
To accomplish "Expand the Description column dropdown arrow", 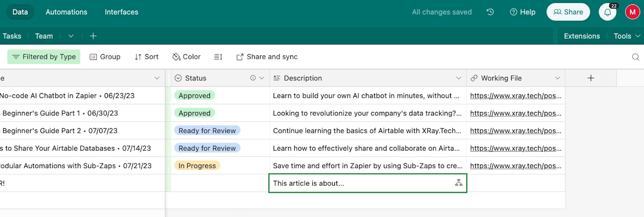I will (458, 78).
